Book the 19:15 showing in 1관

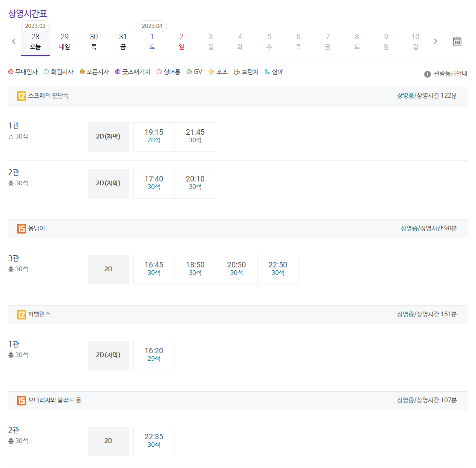[x=154, y=137]
